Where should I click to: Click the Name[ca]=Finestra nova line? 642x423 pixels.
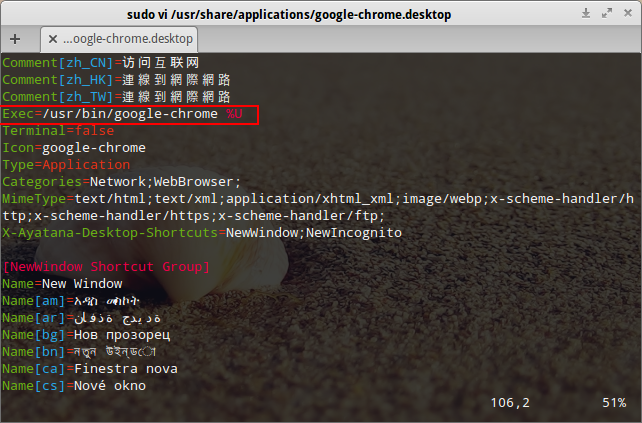pyautogui.click(x=90, y=369)
